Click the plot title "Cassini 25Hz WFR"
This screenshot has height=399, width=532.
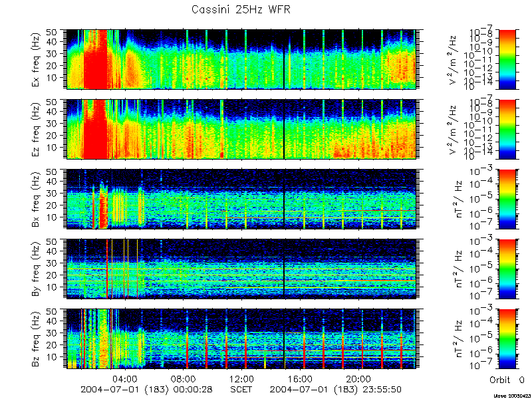[241, 9]
